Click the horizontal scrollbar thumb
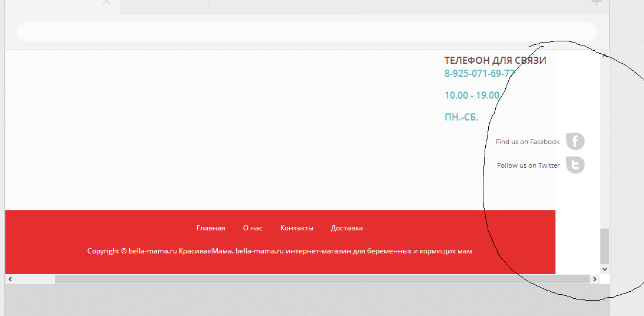Viewport: 644px width, 316px height. [x=322, y=279]
